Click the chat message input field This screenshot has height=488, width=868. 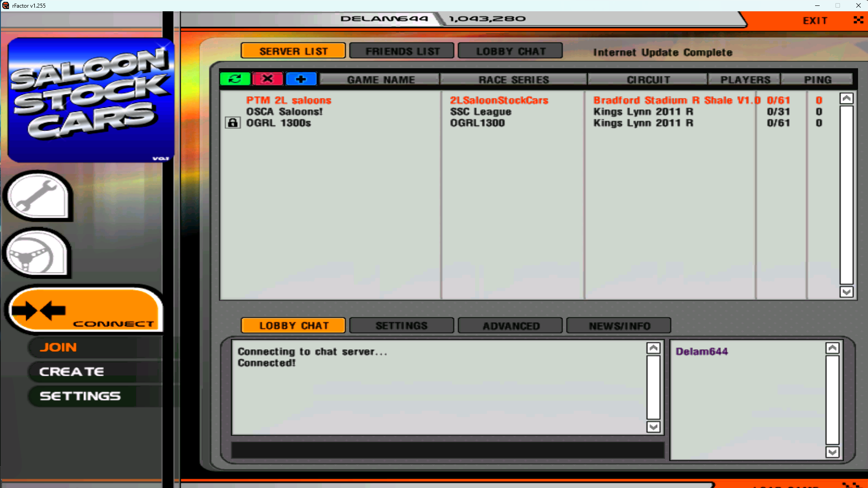point(448,450)
